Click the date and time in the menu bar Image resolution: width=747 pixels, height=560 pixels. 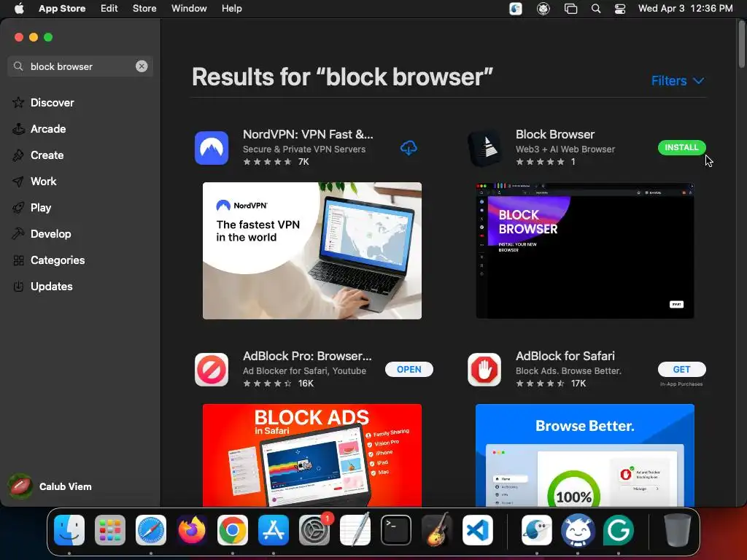tap(686, 9)
